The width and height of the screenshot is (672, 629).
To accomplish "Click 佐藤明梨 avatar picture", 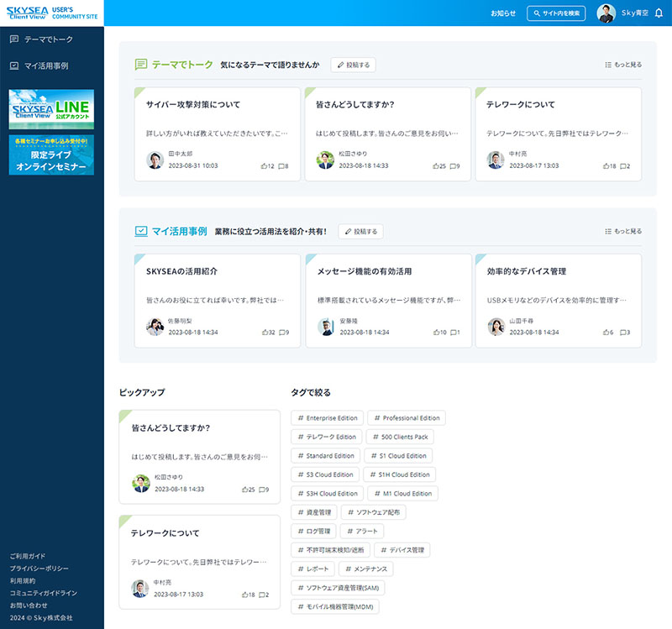I will (155, 327).
